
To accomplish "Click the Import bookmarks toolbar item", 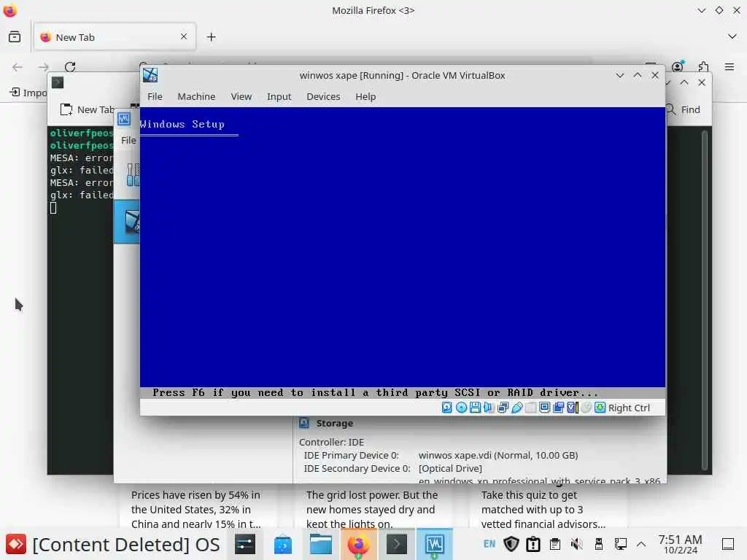I will (28, 93).
